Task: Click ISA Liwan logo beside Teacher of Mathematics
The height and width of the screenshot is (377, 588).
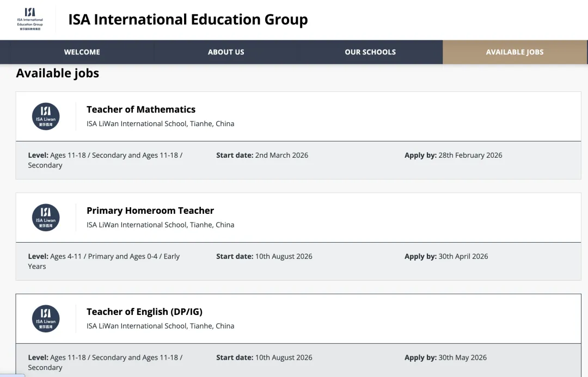Action: click(x=46, y=116)
